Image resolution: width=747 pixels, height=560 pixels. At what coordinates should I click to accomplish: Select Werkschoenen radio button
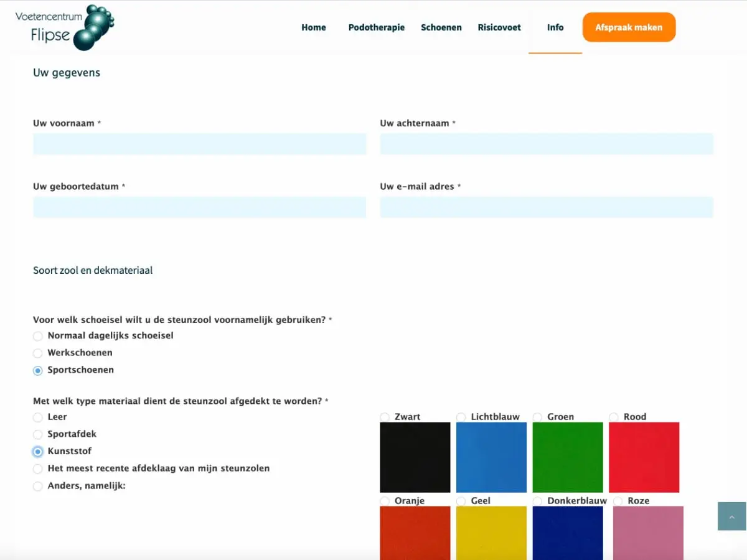coord(38,353)
